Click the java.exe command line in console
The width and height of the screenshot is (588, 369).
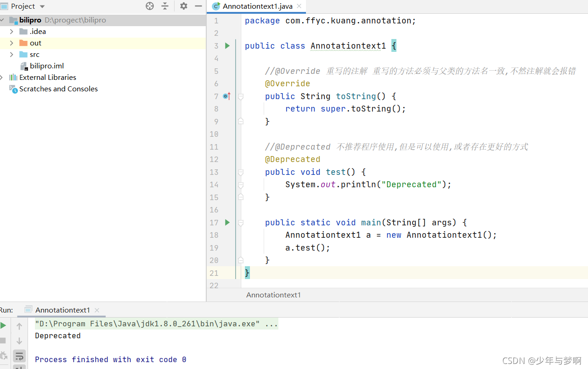[156, 324]
